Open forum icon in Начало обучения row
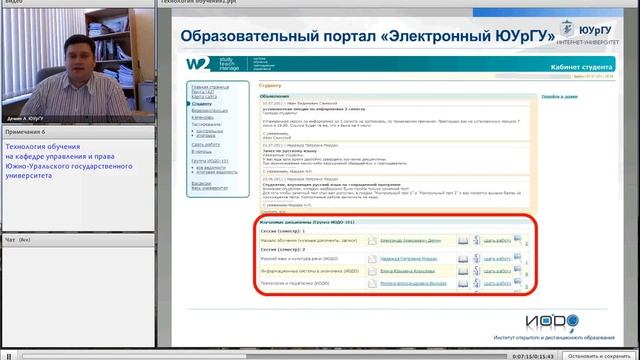The image size is (640, 360). tap(517, 239)
